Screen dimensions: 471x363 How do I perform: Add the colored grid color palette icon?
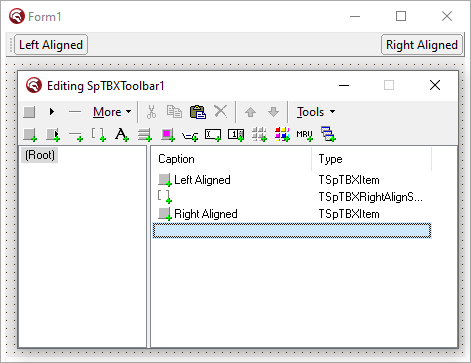pyautogui.click(x=282, y=135)
